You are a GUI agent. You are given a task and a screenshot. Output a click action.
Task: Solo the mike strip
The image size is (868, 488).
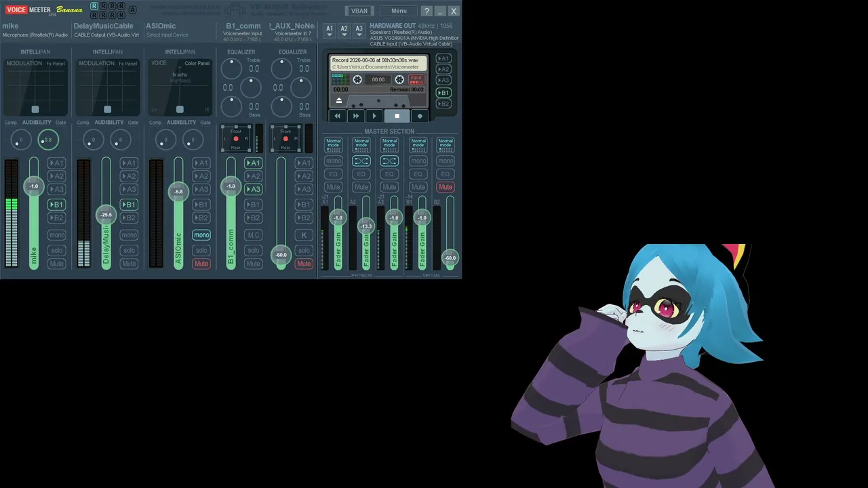click(x=56, y=250)
